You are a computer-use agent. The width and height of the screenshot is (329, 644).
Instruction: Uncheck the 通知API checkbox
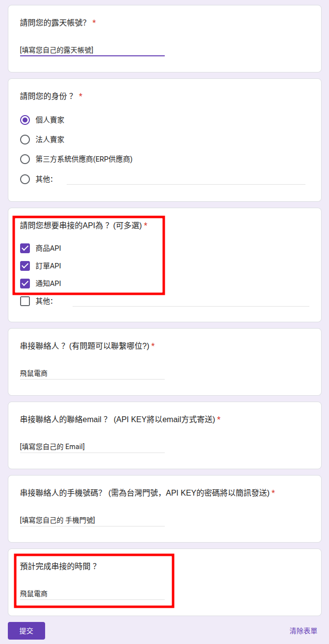[25, 284]
